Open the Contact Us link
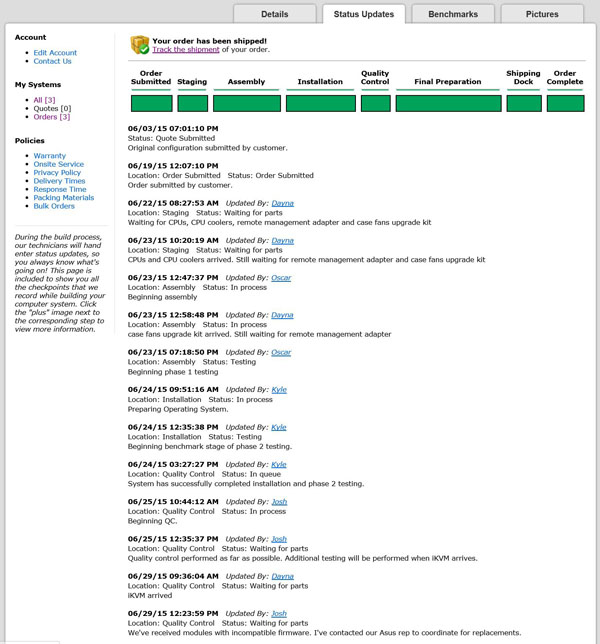Image resolution: width=600 pixels, height=644 pixels. [53, 61]
